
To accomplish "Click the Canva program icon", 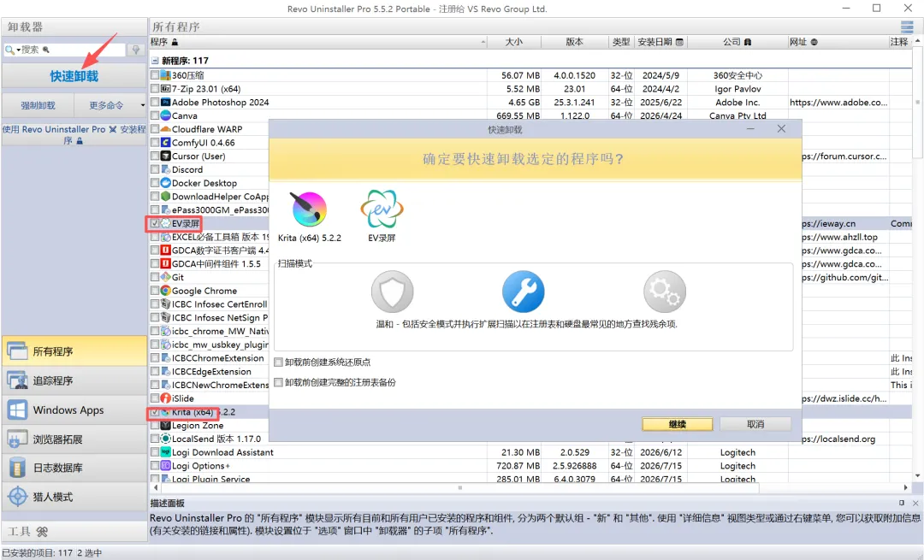I will (166, 115).
